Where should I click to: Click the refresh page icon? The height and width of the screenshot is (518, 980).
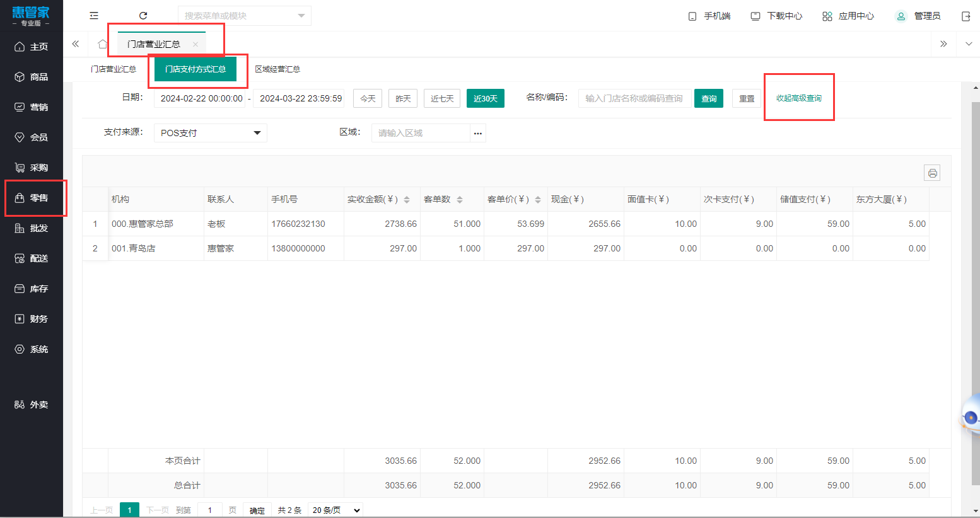coord(143,16)
